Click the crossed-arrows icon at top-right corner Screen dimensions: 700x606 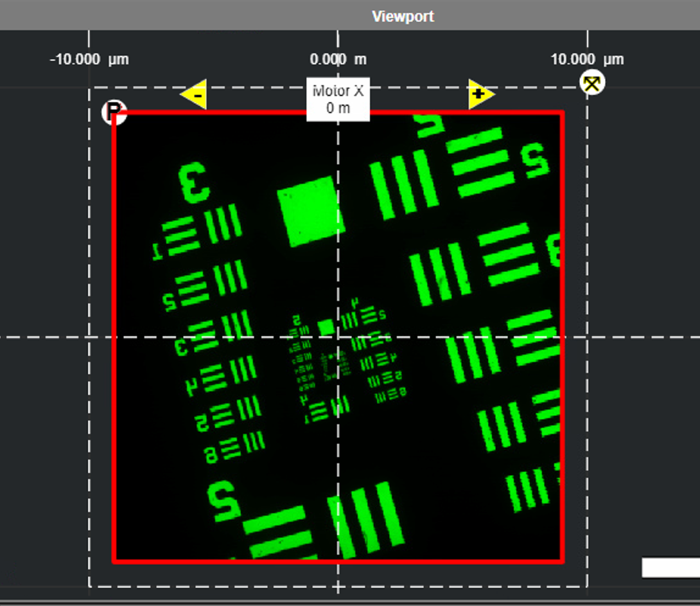pyautogui.click(x=591, y=83)
